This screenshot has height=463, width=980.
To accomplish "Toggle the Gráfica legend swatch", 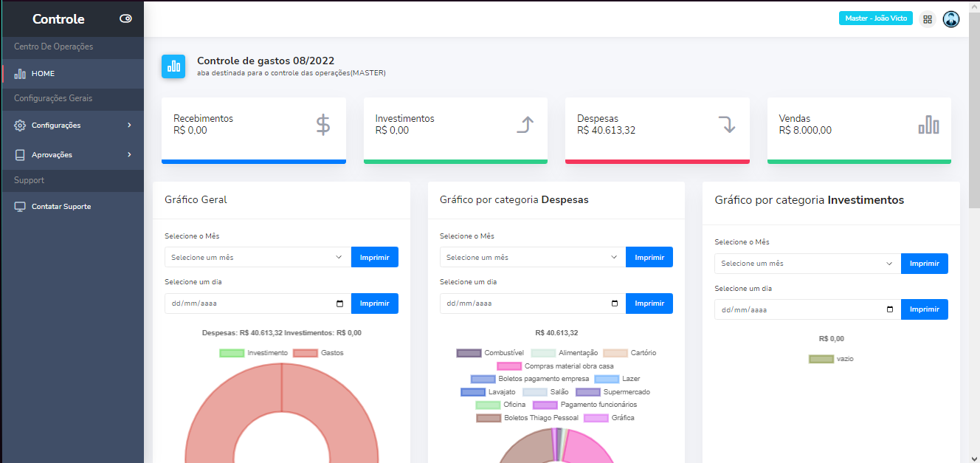I will click(596, 418).
